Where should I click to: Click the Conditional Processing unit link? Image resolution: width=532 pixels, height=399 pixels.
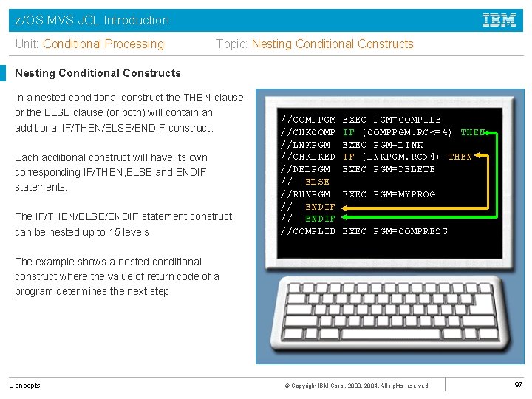tap(103, 44)
